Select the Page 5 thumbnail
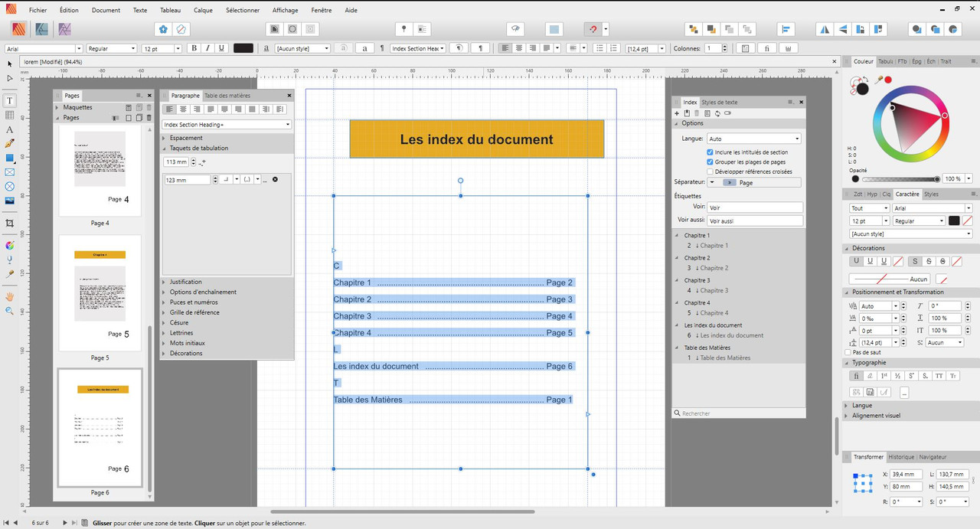Viewport: 980px width, 529px height. click(x=100, y=295)
